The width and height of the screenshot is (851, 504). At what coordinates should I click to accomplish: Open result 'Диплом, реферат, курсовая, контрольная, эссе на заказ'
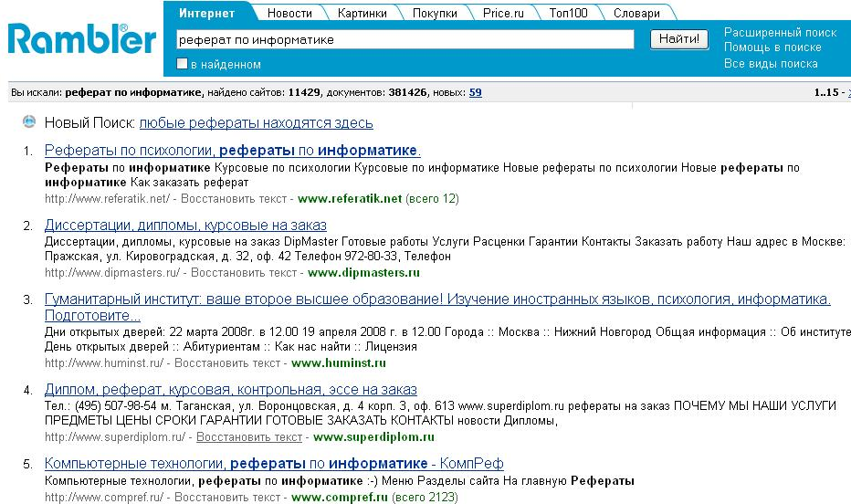(x=231, y=389)
